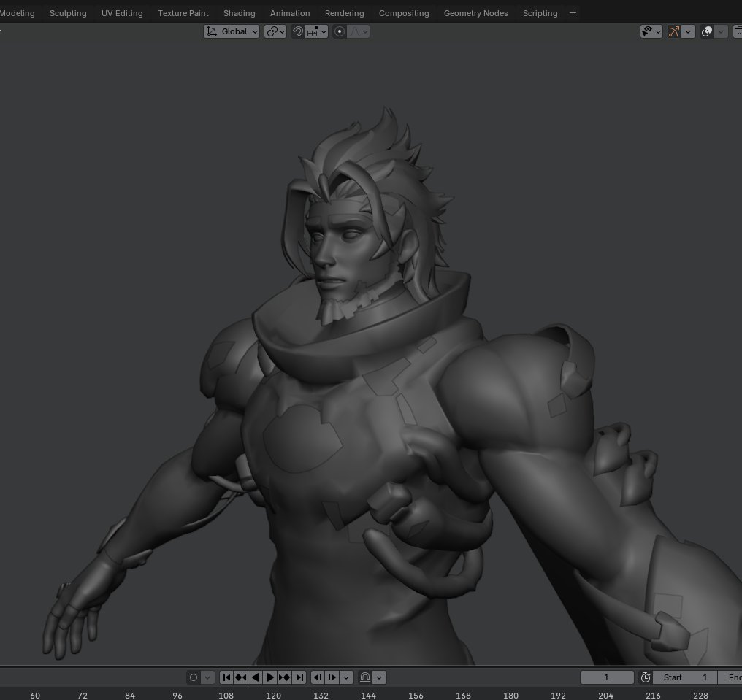Step one frame forward
Screen dimensions: 742x700
tap(332, 677)
